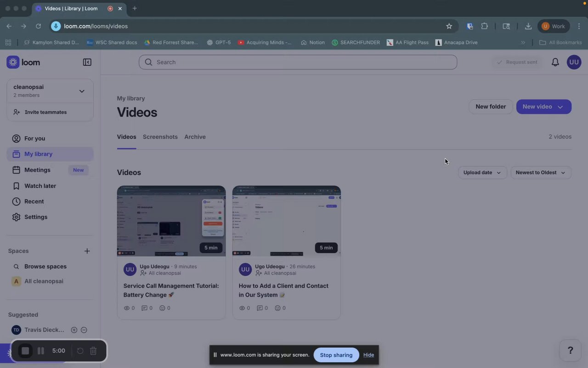Click the Loom logo in the sidebar

pos(23,62)
